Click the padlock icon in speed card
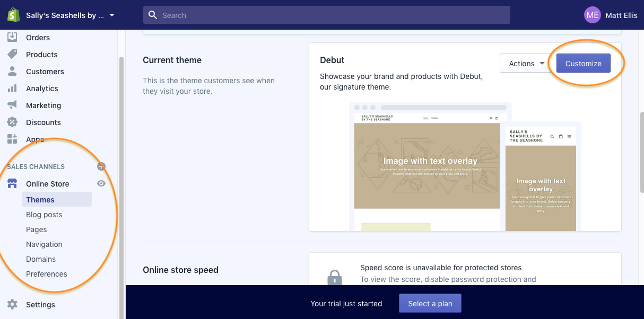644x319 pixels. pyautogui.click(x=334, y=278)
